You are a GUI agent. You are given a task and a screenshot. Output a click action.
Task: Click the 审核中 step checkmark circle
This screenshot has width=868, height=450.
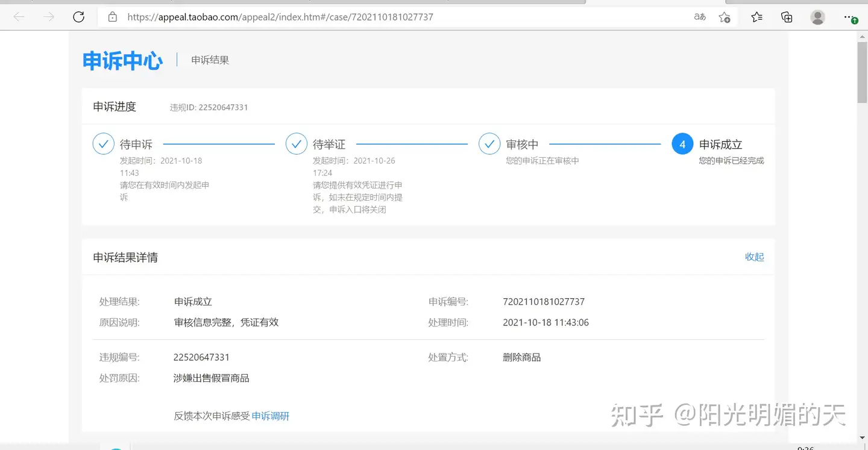(489, 144)
